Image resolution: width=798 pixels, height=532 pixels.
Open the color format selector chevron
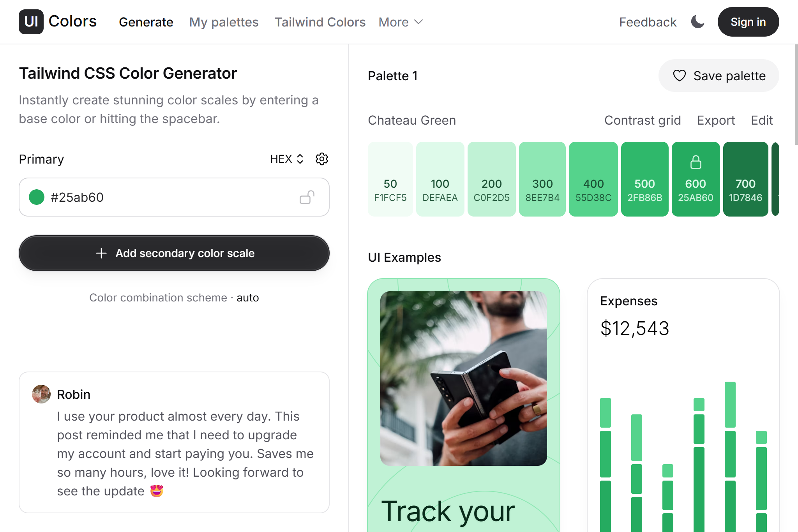300,159
